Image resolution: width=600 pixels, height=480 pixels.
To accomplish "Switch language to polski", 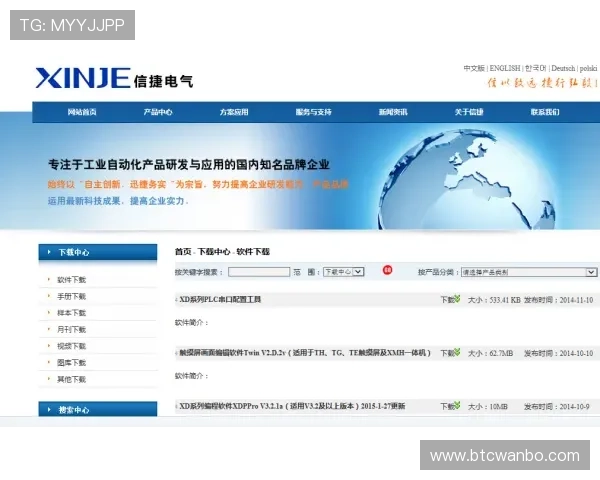I will [588, 68].
